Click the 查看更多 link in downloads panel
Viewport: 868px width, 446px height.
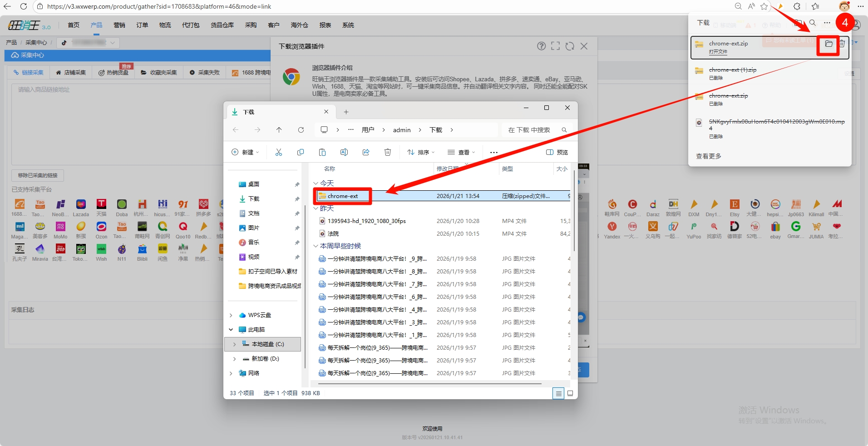pos(709,156)
